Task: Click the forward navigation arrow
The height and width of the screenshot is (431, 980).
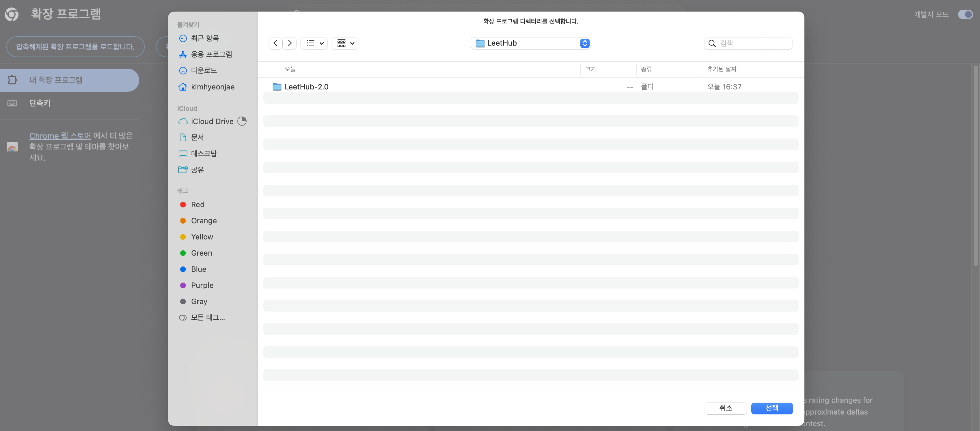Action: pyautogui.click(x=290, y=43)
